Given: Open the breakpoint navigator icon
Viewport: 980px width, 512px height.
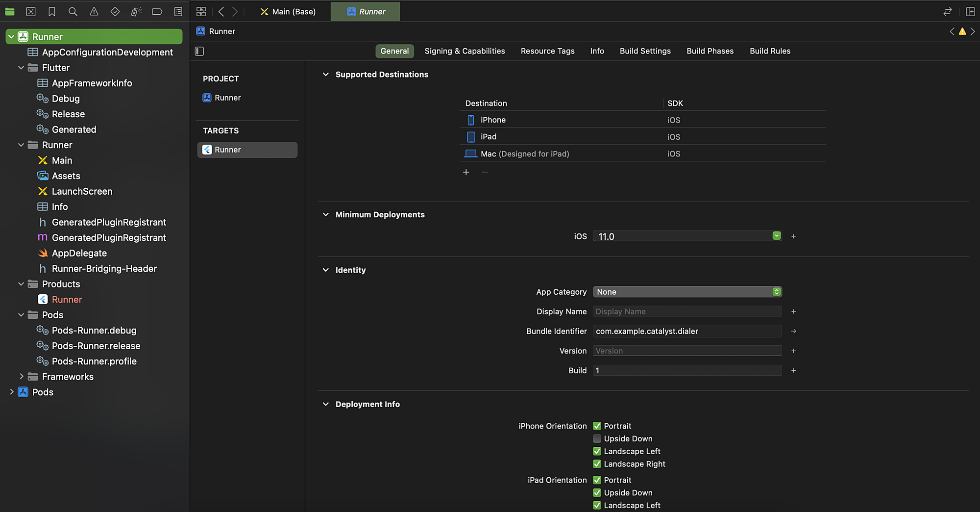Looking at the screenshot, I should (157, 11).
